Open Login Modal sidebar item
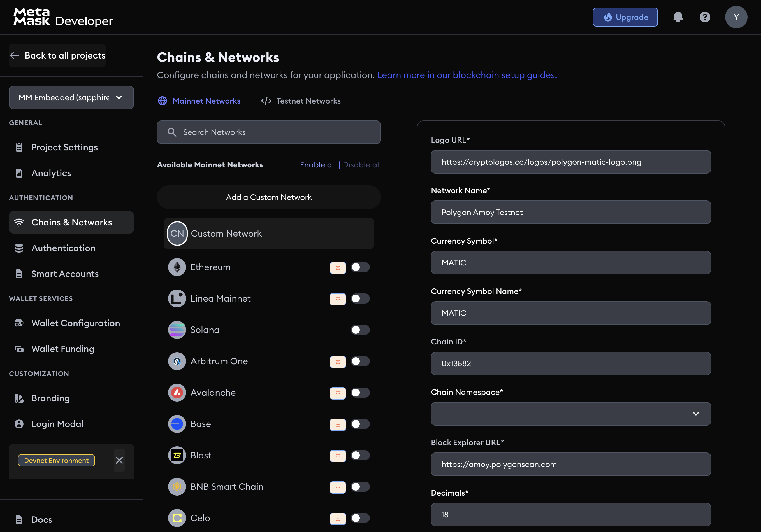The image size is (761, 532). pyautogui.click(x=71, y=424)
